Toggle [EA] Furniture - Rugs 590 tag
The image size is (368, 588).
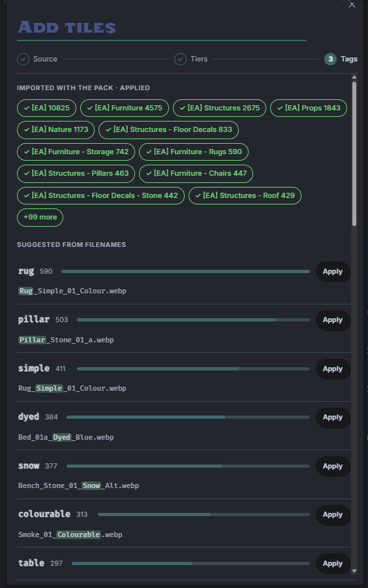194,152
